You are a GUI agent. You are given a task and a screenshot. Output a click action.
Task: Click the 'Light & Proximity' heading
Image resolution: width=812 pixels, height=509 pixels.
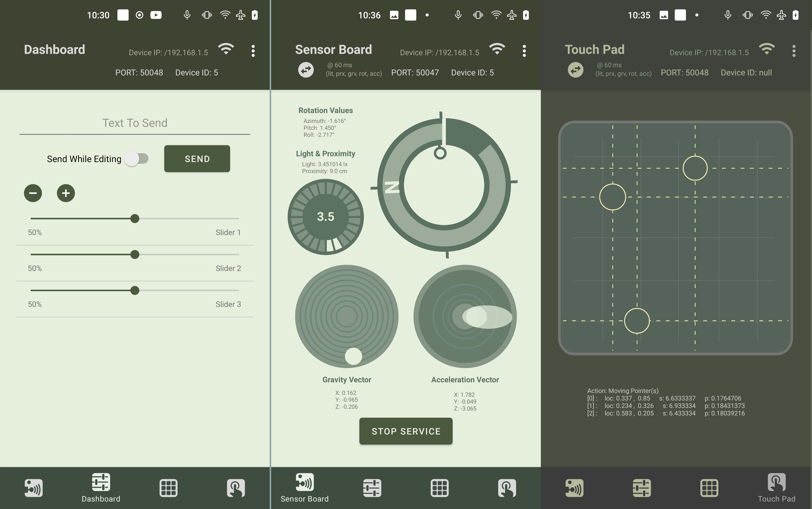[326, 154]
